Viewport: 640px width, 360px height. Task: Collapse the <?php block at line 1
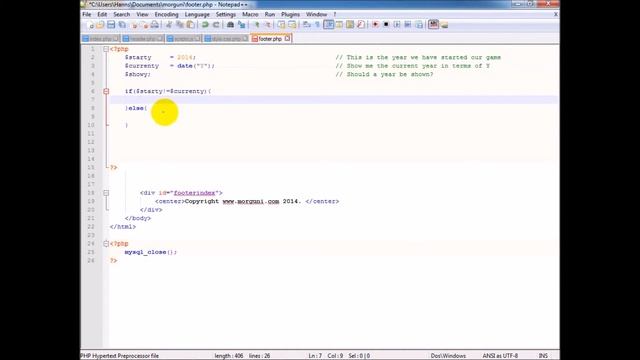point(106,49)
